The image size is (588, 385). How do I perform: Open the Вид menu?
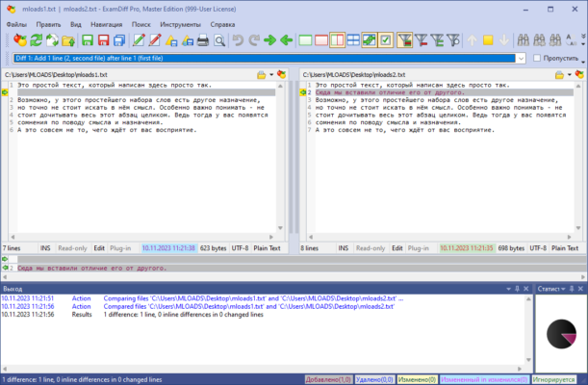coord(76,24)
